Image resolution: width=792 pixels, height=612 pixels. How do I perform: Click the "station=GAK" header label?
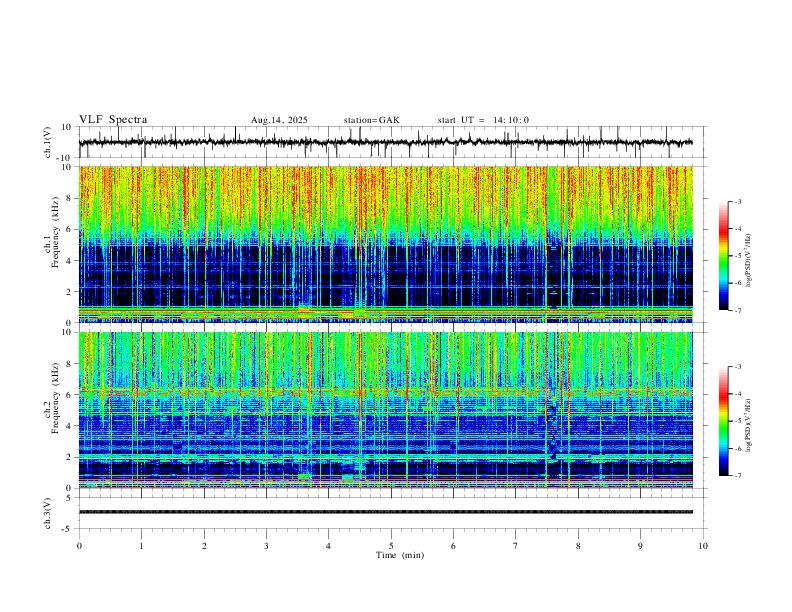[x=372, y=120]
